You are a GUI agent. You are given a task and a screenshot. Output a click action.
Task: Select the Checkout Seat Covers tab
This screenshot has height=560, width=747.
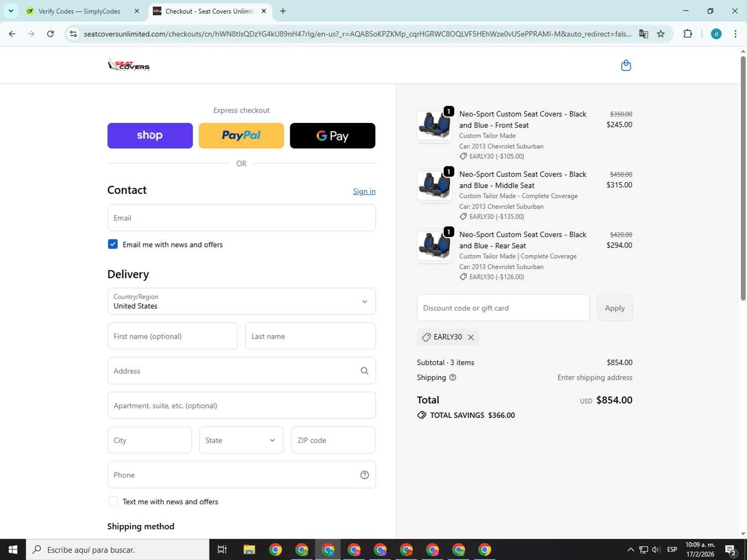210,11
